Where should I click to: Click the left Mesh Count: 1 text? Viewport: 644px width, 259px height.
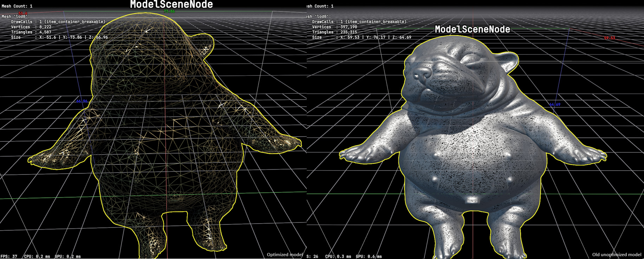(x=17, y=6)
